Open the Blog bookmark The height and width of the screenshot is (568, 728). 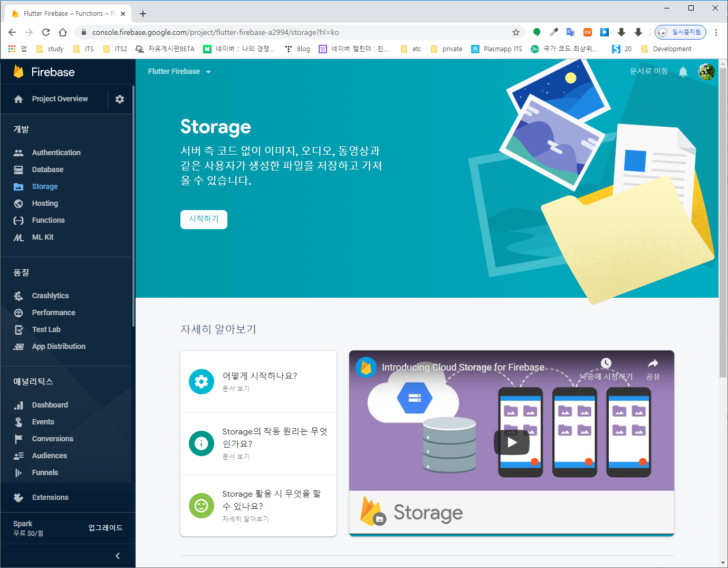(x=298, y=49)
